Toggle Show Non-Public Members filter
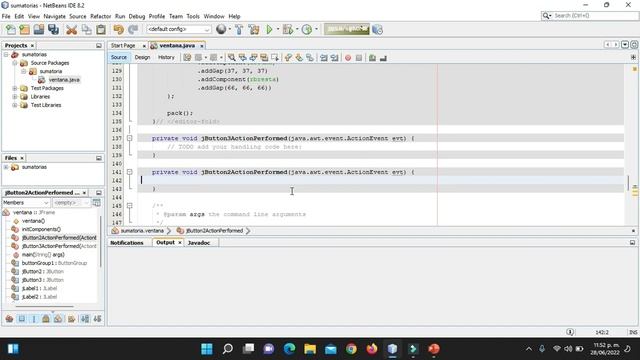This screenshot has height=360, width=640. click(x=46, y=319)
